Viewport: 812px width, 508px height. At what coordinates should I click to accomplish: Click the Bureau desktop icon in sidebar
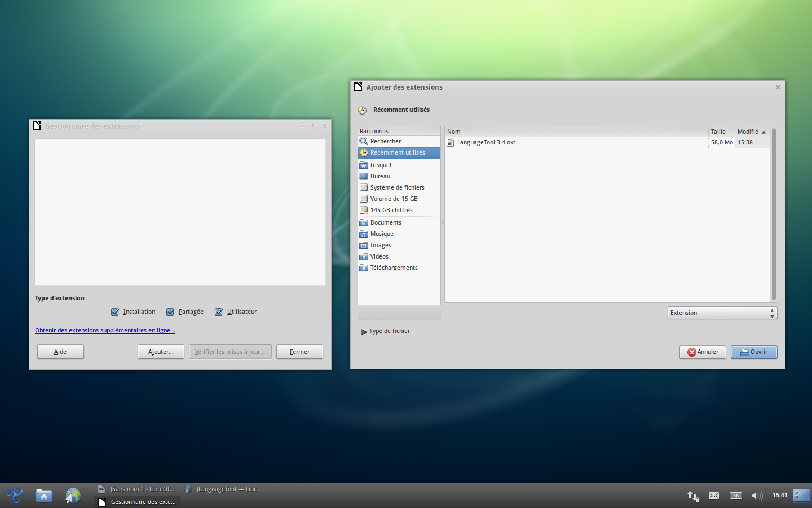364,176
